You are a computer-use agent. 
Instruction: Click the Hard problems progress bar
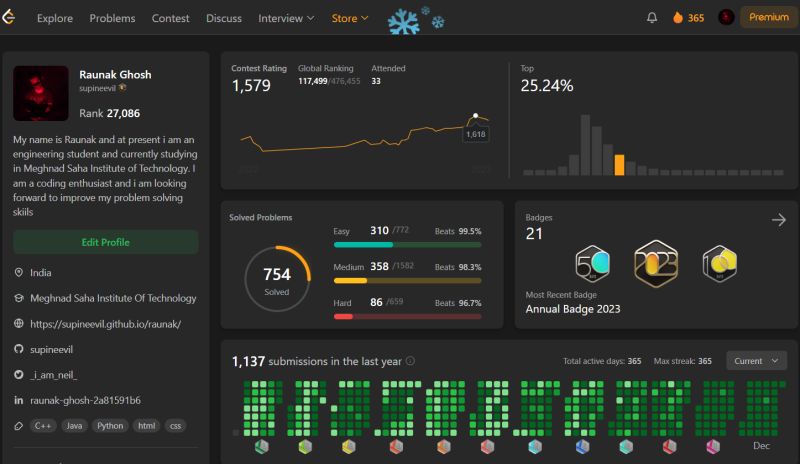point(407,316)
